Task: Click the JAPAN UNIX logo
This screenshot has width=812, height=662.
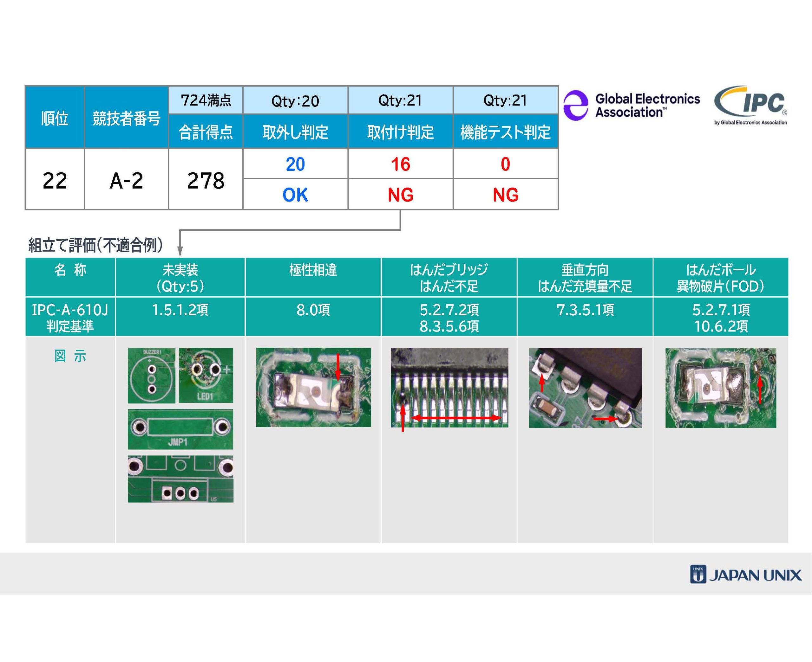Action: 746,575
